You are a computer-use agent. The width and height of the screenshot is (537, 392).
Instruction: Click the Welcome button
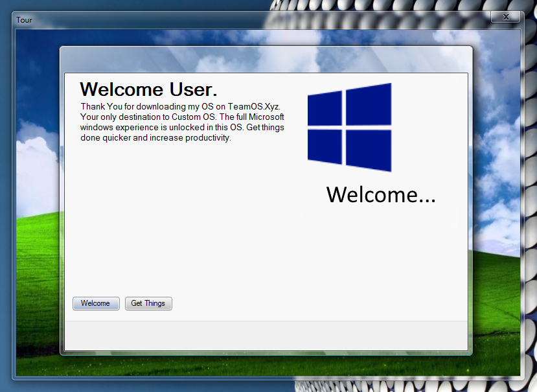(96, 303)
